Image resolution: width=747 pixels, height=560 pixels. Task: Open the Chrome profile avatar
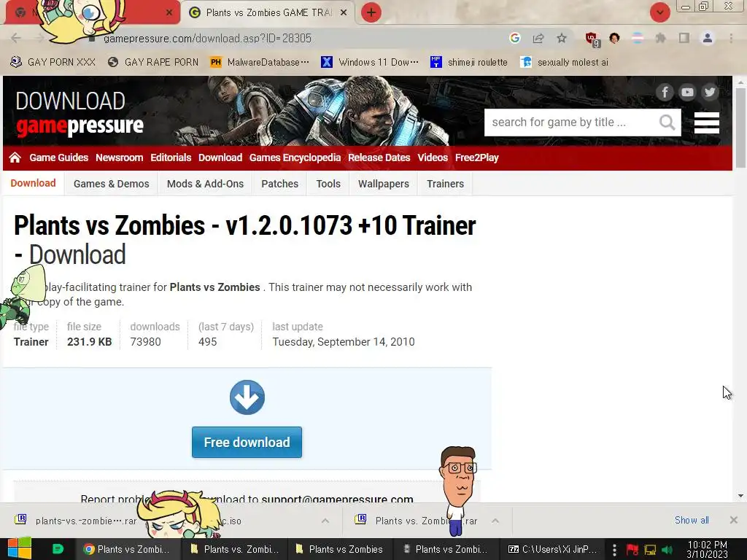708,38
